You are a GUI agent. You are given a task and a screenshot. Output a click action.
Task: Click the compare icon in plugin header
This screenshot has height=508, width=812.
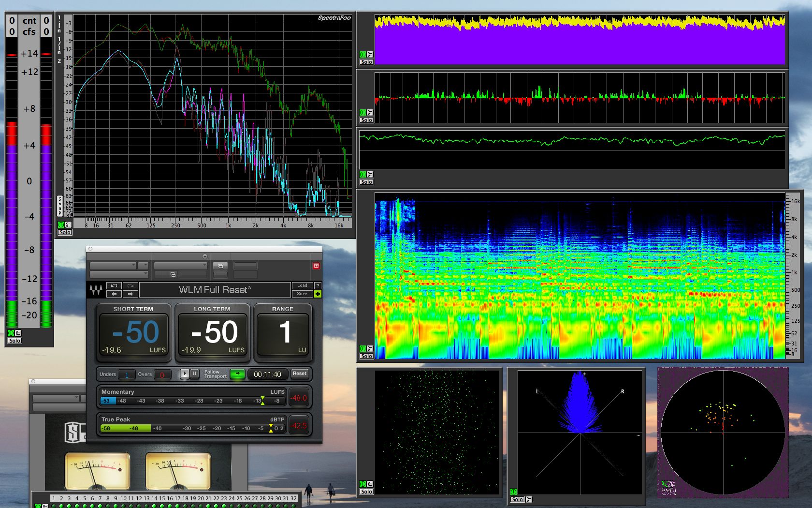click(220, 266)
